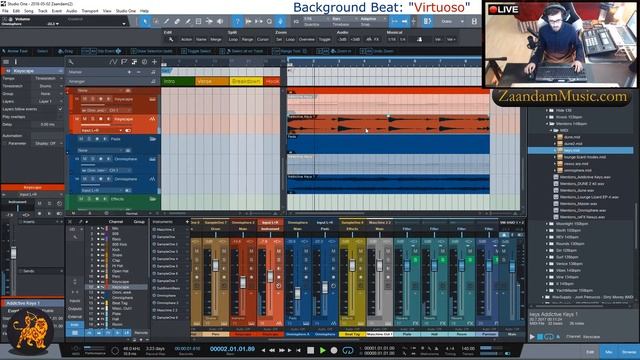The image size is (640, 360).
Task: Click the Marker track icon at row end
Action: pos(153,72)
